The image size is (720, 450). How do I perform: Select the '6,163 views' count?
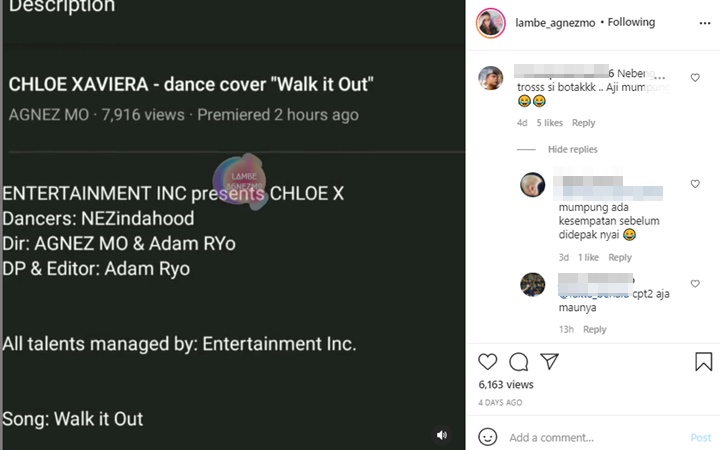(506, 384)
